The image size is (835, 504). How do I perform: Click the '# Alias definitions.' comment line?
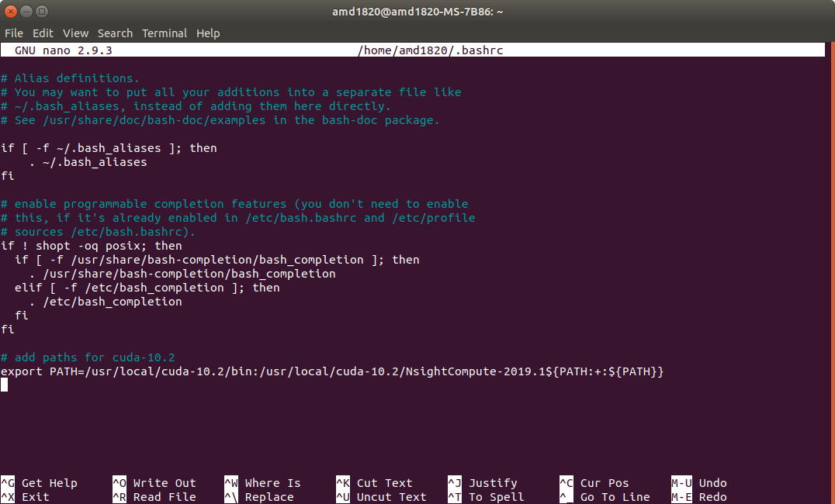71,78
